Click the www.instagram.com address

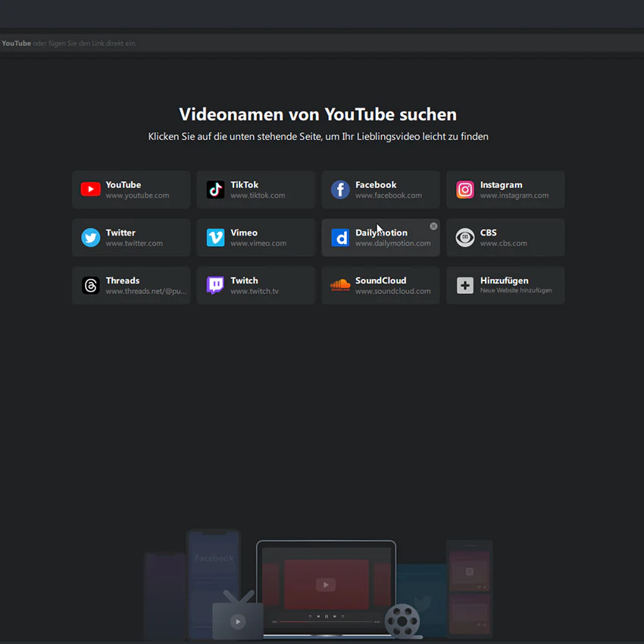(x=514, y=195)
